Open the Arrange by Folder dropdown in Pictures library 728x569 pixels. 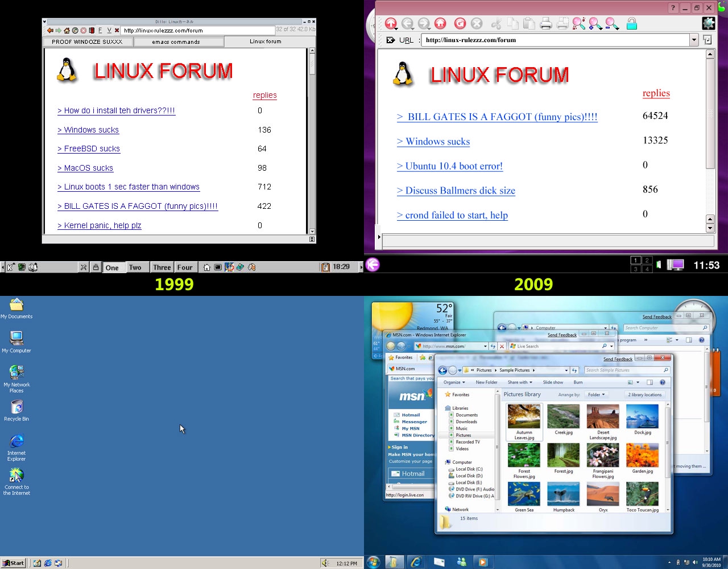[x=597, y=394]
